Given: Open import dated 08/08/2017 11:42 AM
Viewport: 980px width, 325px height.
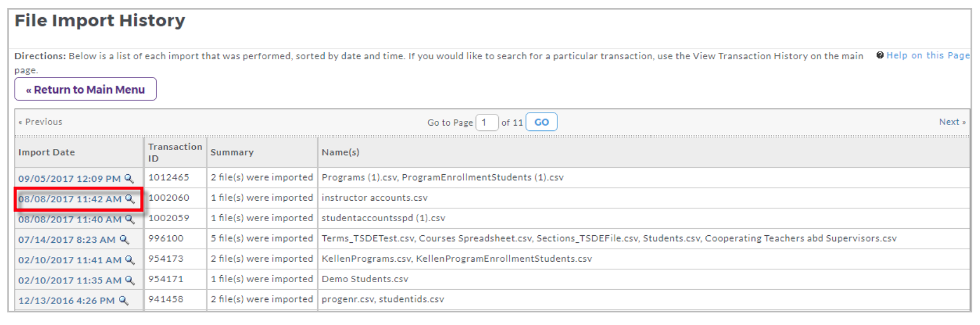Looking at the screenshot, I should (x=70, y=199).
